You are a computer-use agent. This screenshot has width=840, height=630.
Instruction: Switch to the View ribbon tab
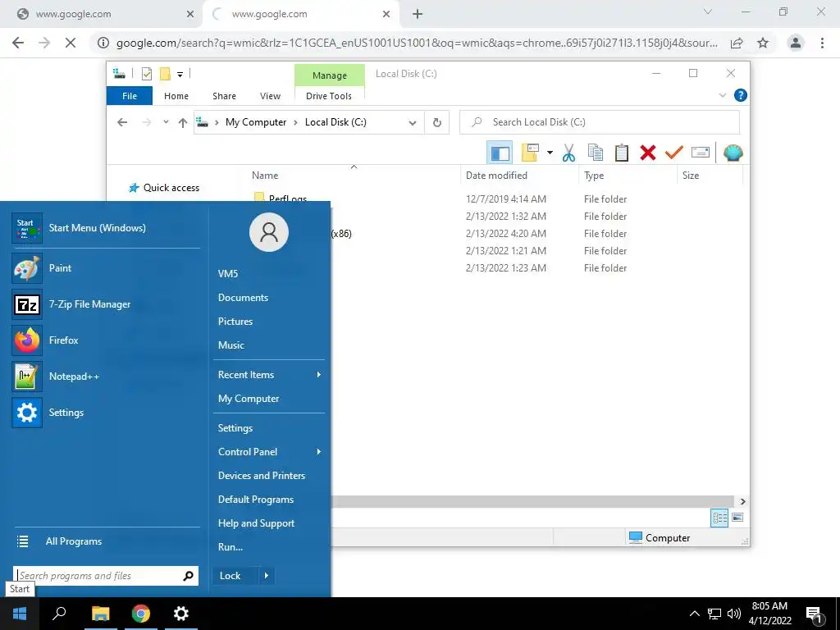[x=270, y=96]
